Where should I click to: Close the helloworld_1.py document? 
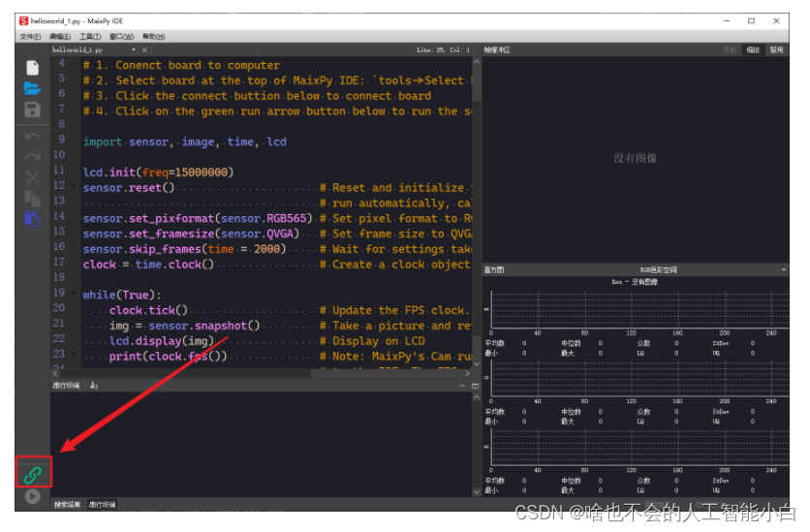pos(144,50)
